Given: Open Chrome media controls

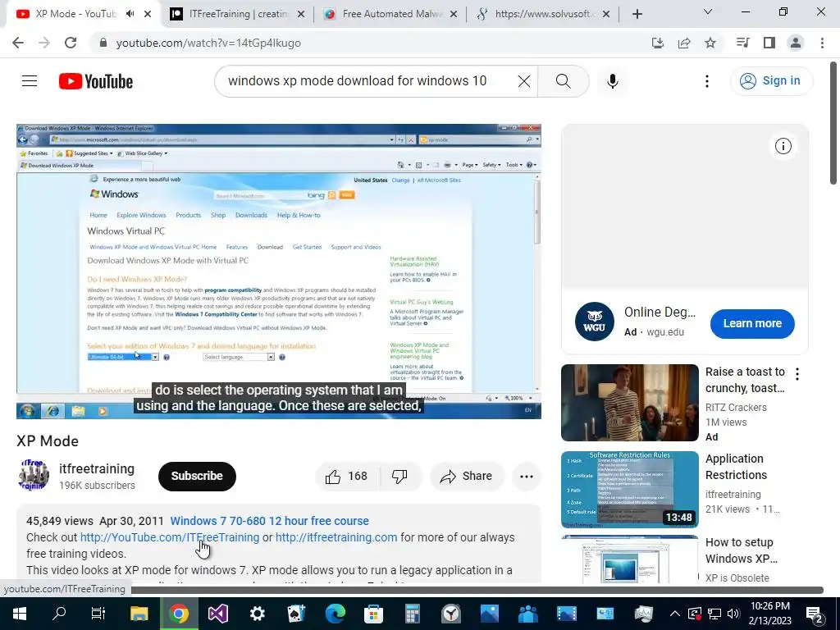Looking at the screenshot, I should [742, 43].
